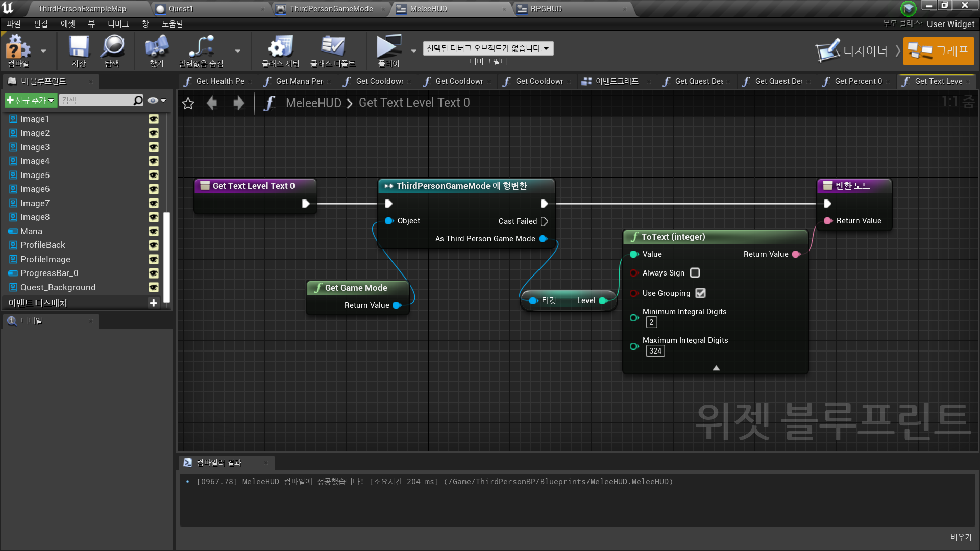The height and width of the screenshot is (551, 980).
Task: Open the debug object filter dropdown
Action: tap(488, 48)
